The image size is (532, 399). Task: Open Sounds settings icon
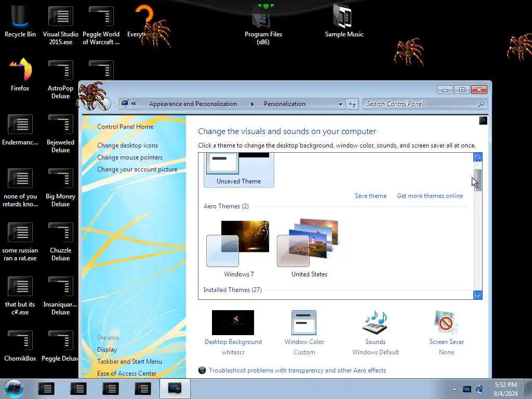[x=375, y=323]
